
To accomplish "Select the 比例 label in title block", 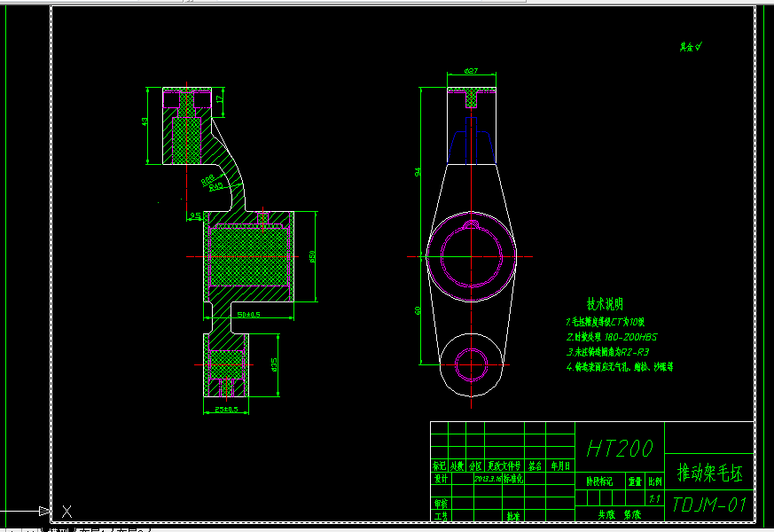I will [654, 481].
